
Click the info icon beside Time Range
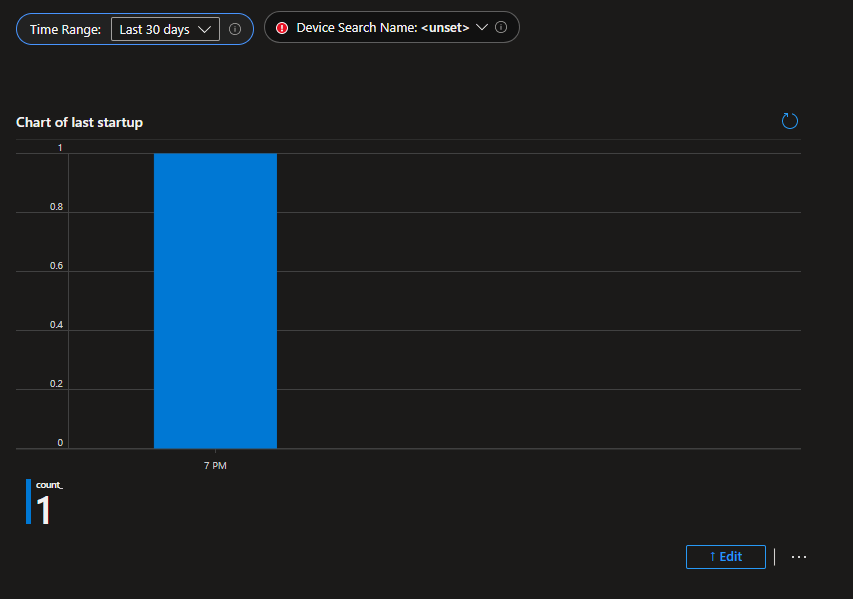pos(235,29)
